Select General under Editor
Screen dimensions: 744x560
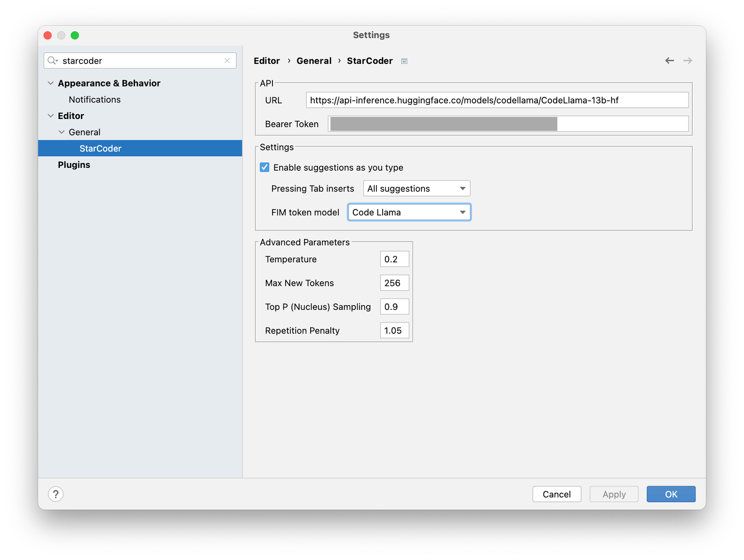85,132
